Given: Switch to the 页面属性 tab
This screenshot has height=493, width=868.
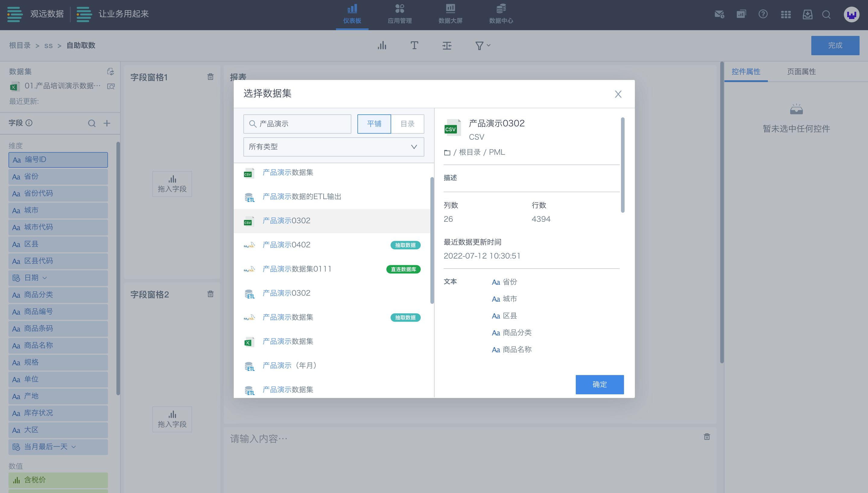Looking at the screenshot, I should [801, 72].
